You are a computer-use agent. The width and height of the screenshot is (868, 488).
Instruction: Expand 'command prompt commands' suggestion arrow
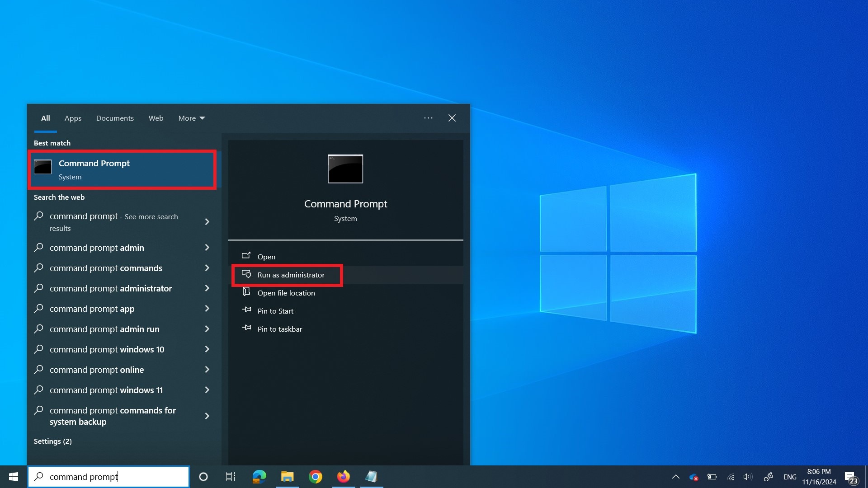(x=207, y=268)
